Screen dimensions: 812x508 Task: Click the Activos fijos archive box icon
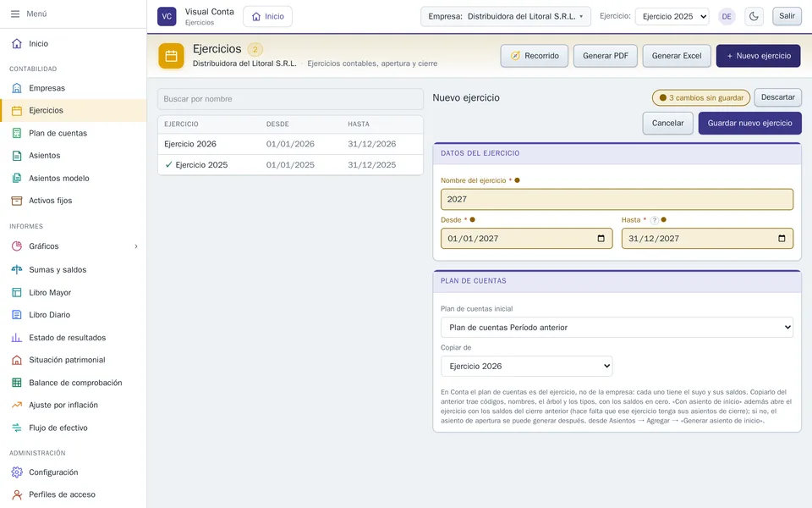point(17,201)
